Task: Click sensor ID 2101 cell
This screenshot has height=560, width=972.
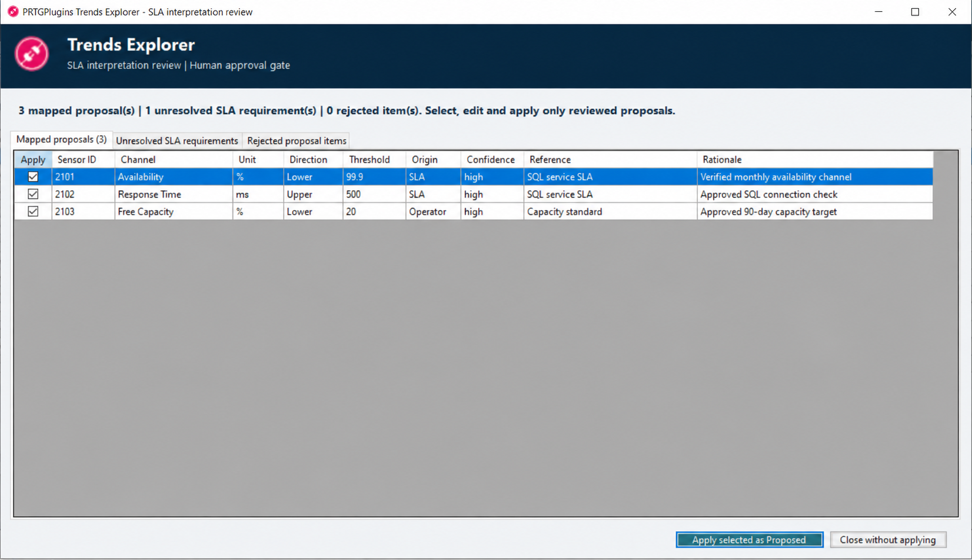Action: 83,176
